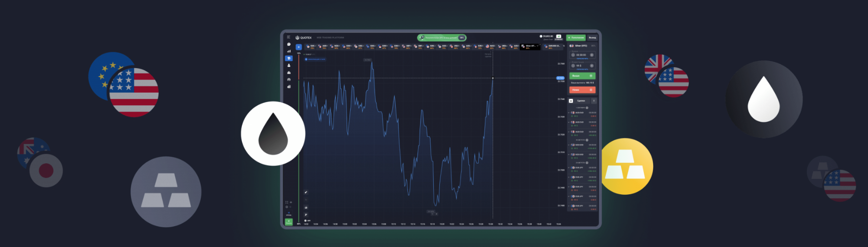
Task: Open the signals icon in the sidebar
Action: [289, 80]
